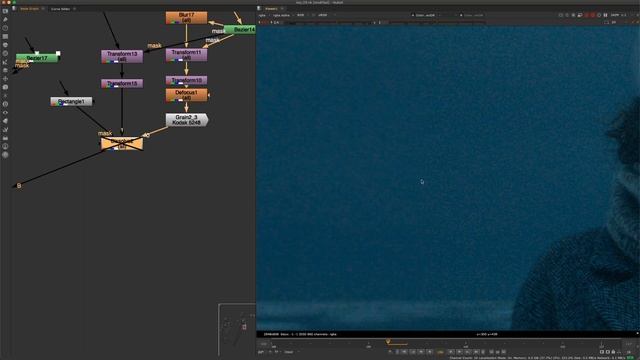The image size is (640, 360).
Task: Open the viewer B input dropdown
Action: point(475,15)
